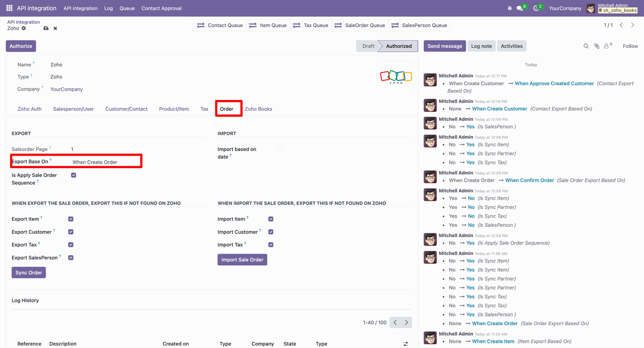This screenshot has width=644, height=348.
Task: Open the apps grid menu icon
Action: coord(9,8)
